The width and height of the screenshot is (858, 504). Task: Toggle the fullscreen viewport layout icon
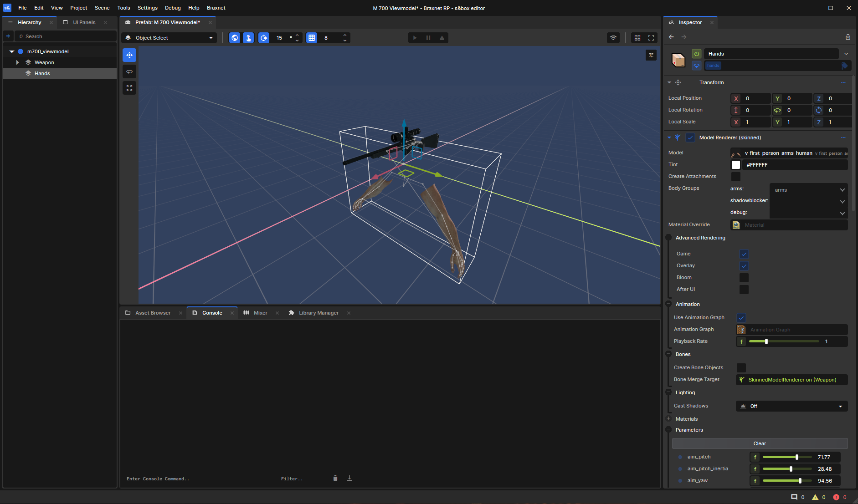pos(651,38)
